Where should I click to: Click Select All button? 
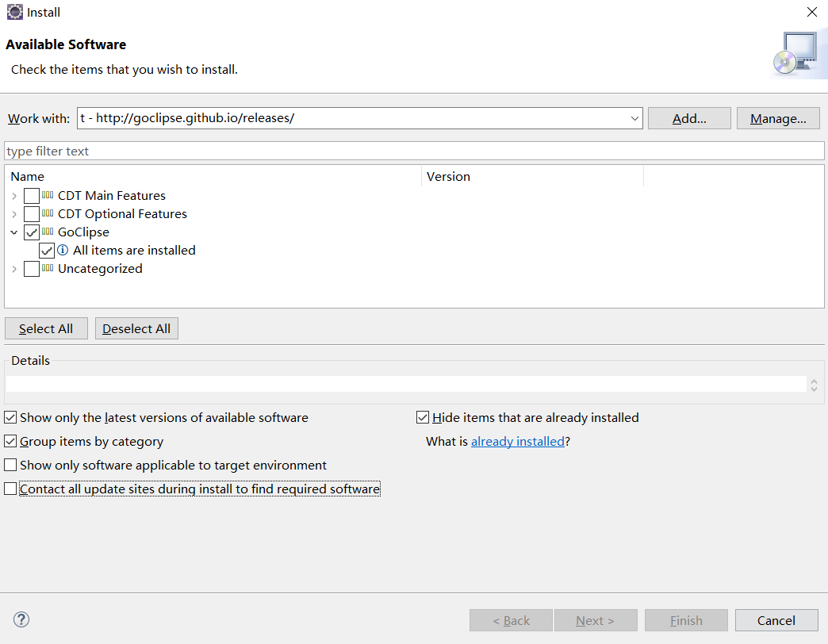(46, 328)
